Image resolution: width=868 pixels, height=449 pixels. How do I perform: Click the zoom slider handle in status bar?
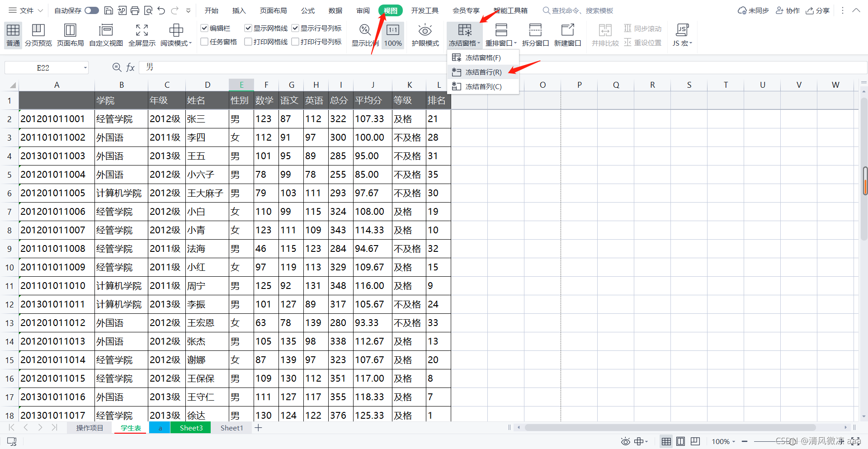(793, 441)
